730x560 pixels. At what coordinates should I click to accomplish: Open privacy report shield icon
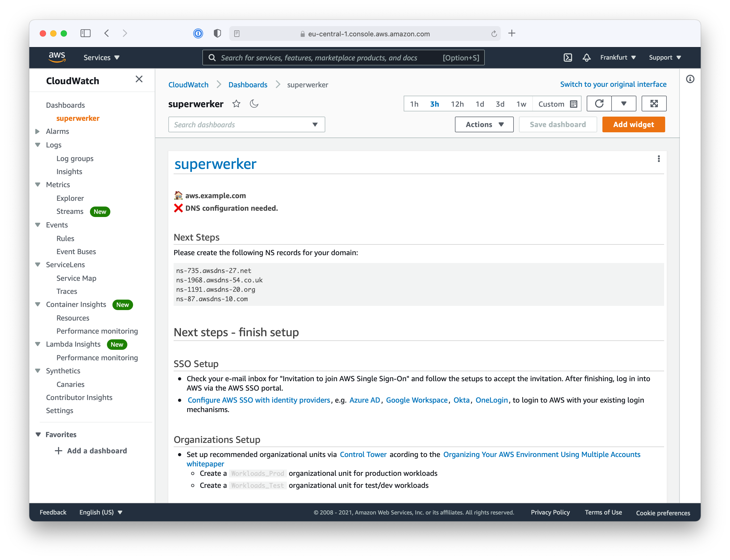coord(217,33)
